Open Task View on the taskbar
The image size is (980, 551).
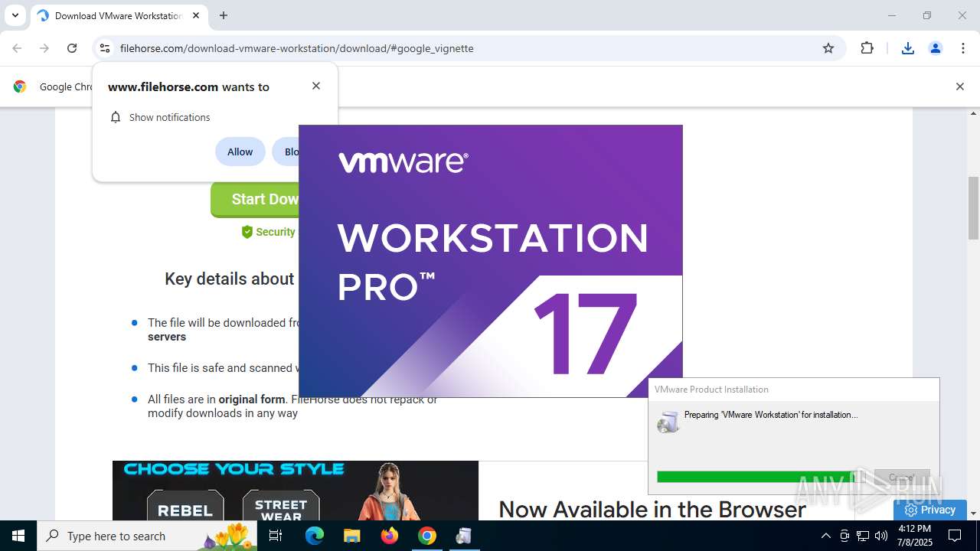(276, 536)
